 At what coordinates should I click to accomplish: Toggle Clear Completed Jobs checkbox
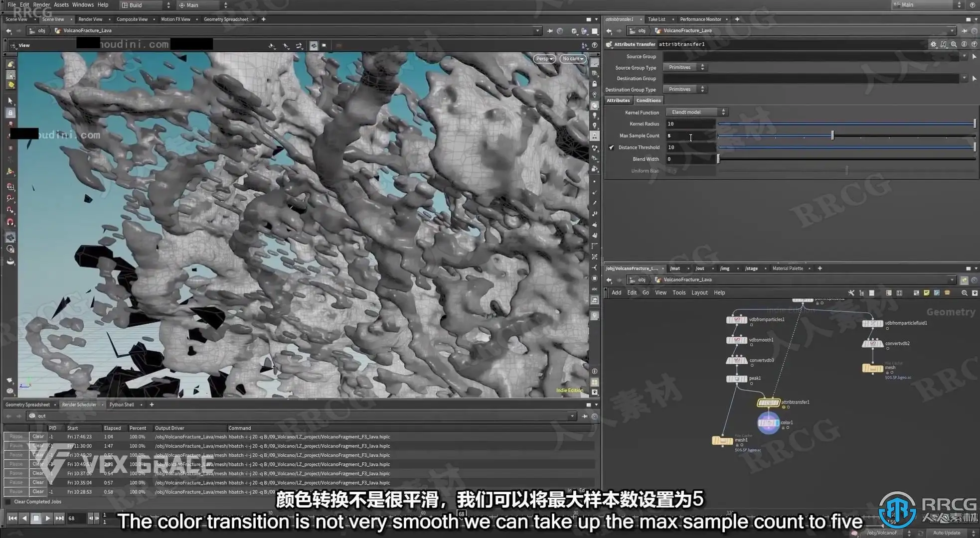pos(8,502)
